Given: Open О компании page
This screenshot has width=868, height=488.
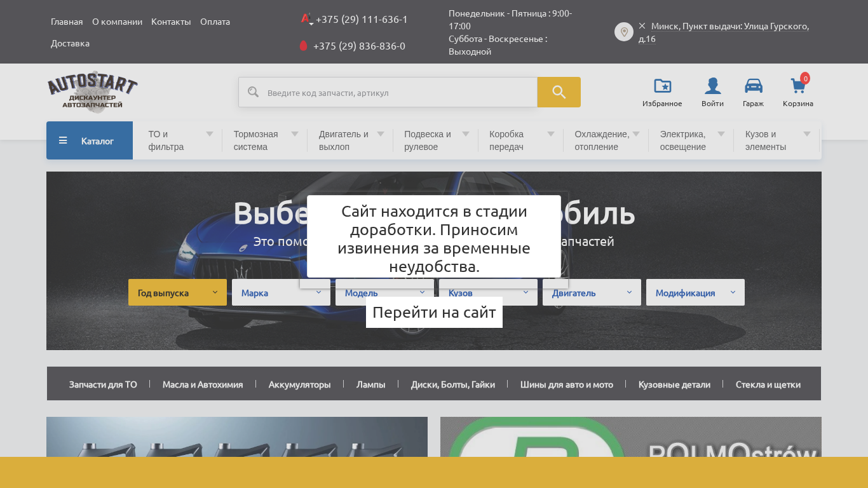Looking at the screenshot, I should click(117, 22).
